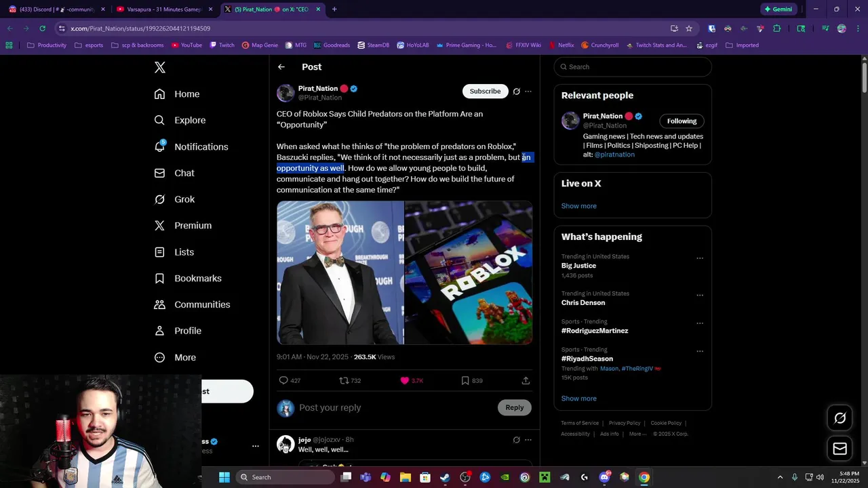Open Communities page
The height and width of the screenshot is (488, 868).
point(192,304)
